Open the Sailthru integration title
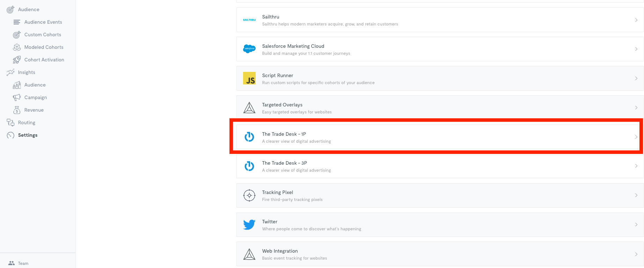644x268 pixels. click(271, 17)
